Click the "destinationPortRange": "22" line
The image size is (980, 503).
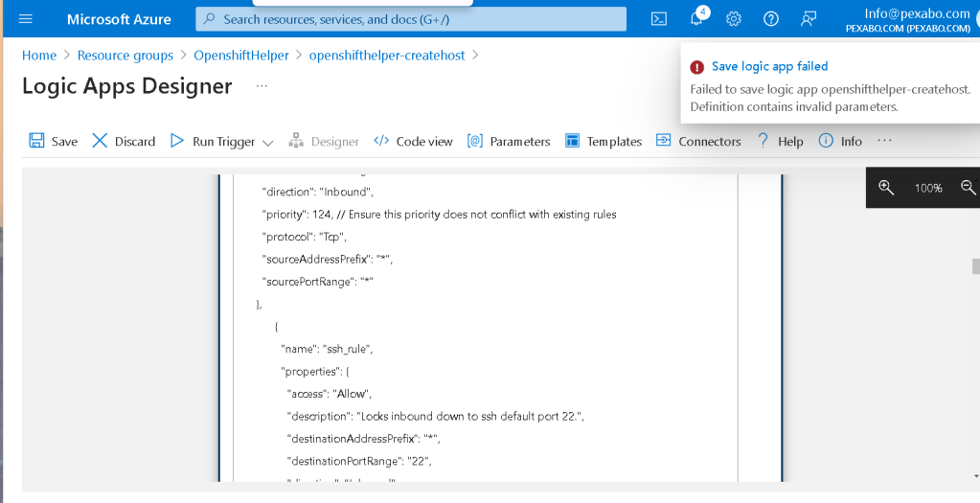[359, 461]
